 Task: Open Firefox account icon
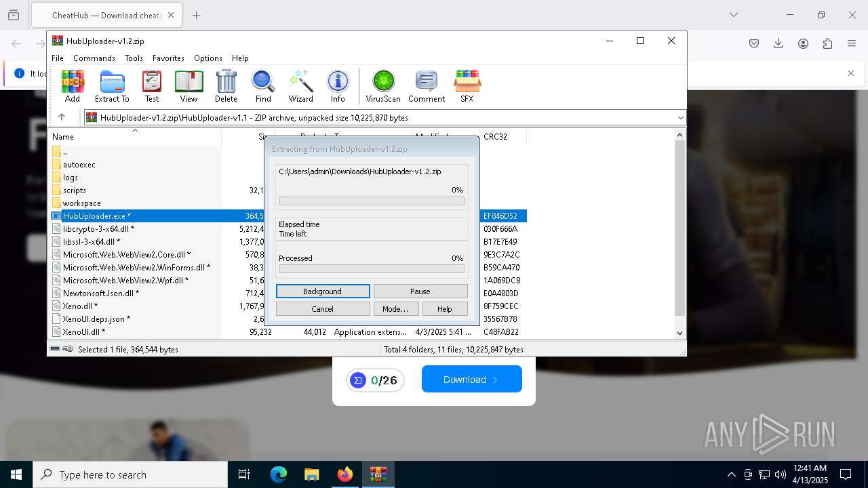click(x=803, y=43)
